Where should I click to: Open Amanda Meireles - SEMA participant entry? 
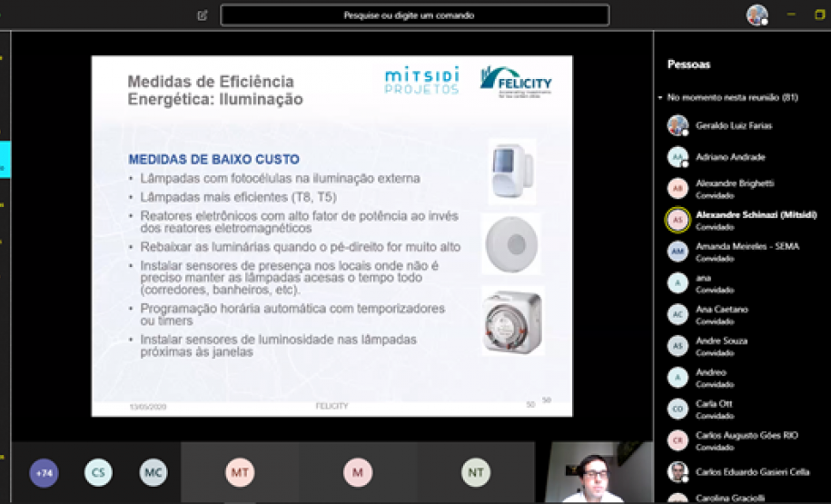point(747,246)
